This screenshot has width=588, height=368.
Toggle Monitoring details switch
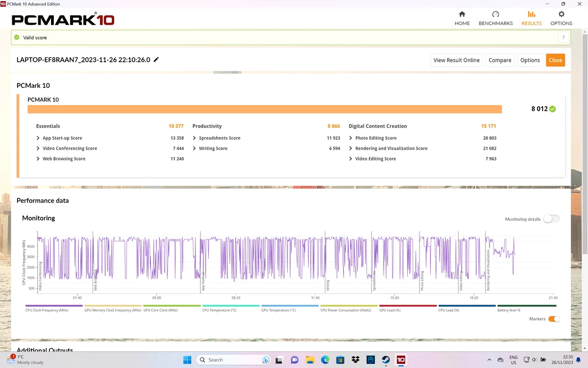click(551, 219)
